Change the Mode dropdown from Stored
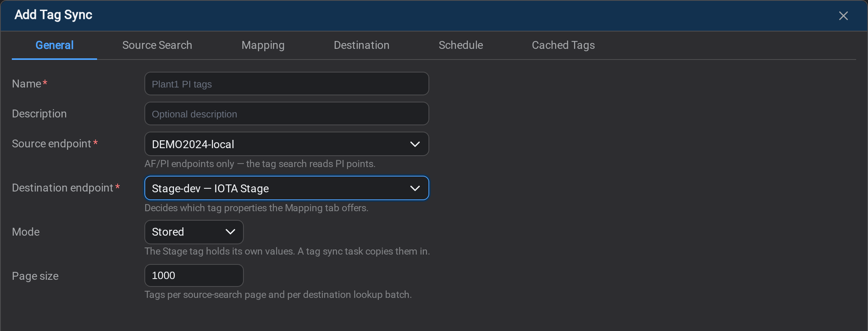The width and height of the screenshot is (868, 331). coord(194,232)
